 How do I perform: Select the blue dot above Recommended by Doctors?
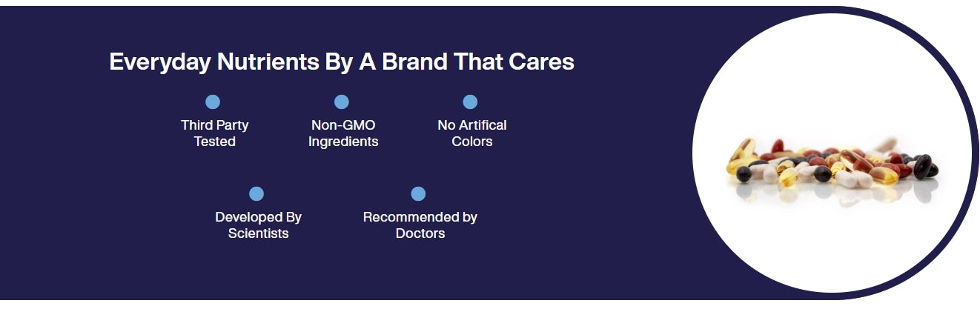coord(418,194)
